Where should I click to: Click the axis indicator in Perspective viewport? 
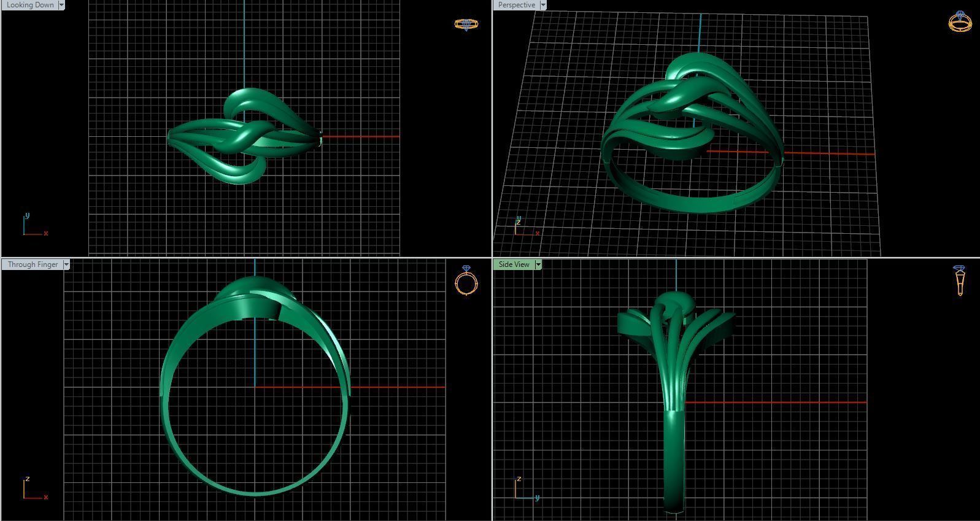pos(527,226)
